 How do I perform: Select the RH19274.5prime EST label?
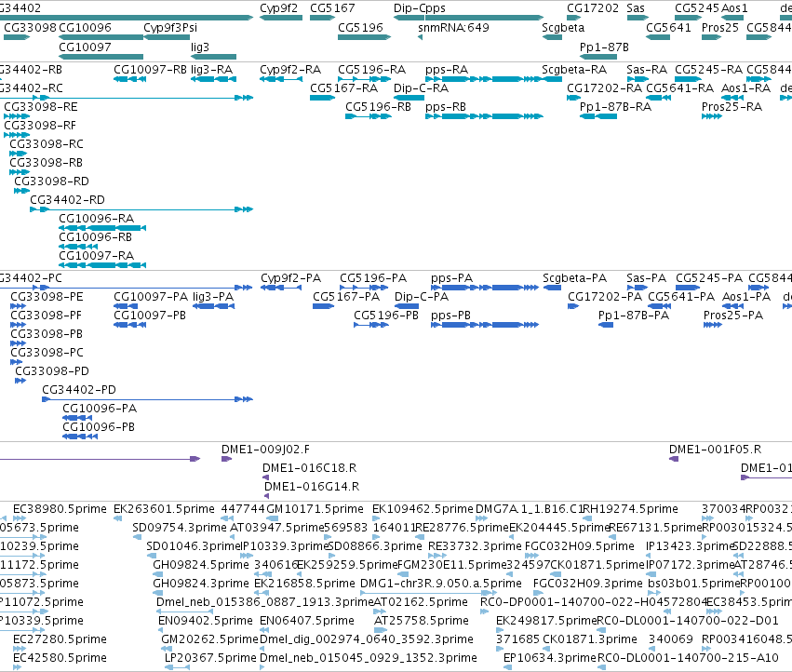pyautogui.click(x=630, y=509)
